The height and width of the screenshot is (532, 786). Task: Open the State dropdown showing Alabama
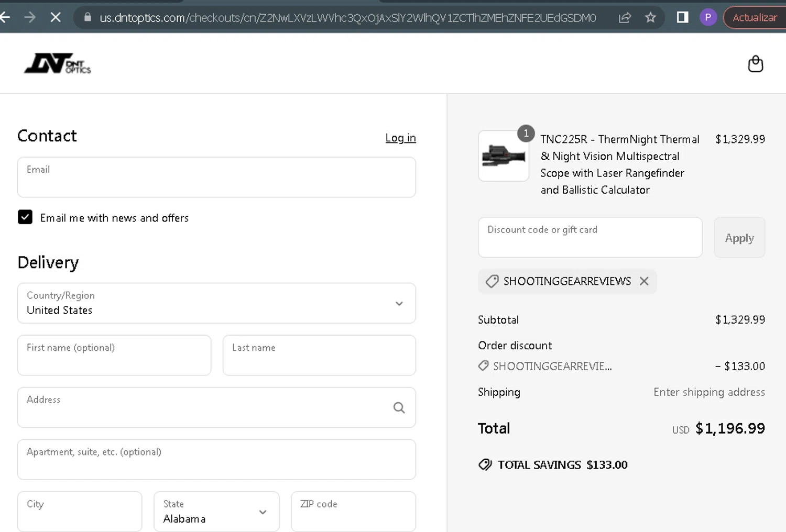pyautogui.click(x=216, y=512)
